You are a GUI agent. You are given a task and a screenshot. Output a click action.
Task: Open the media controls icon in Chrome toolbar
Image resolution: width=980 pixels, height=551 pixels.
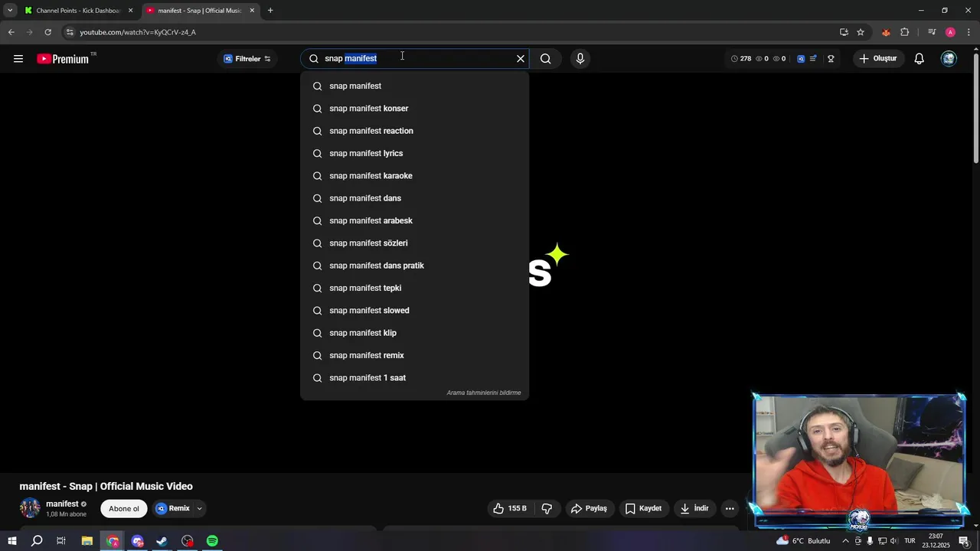[932, 32]
